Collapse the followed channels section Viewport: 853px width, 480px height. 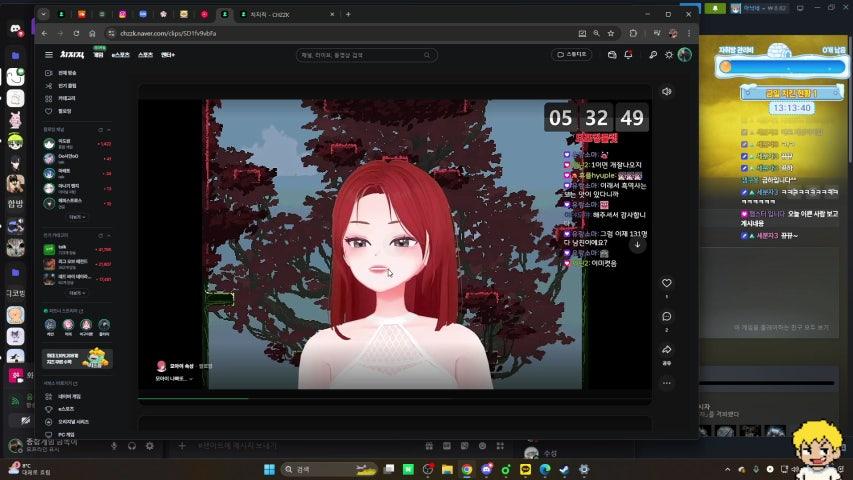click(109, 130)
